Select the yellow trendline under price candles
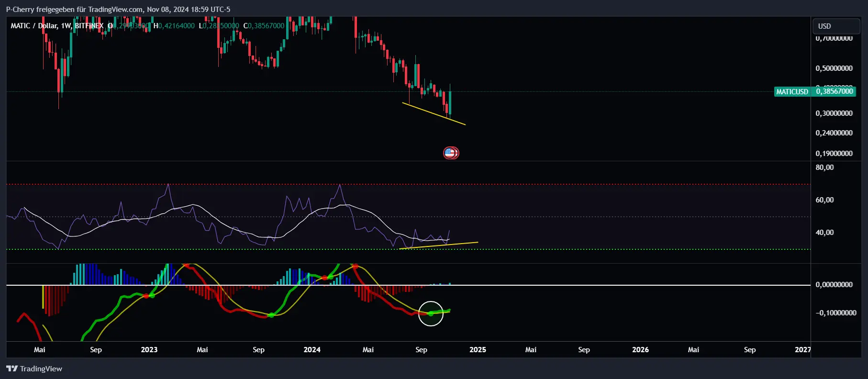 coord(434,114)
